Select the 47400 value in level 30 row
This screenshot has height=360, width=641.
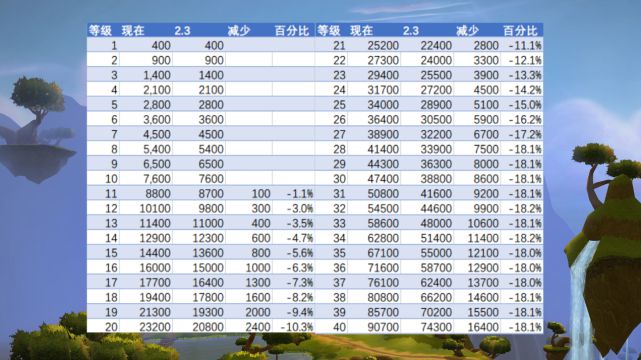point(383,179)
